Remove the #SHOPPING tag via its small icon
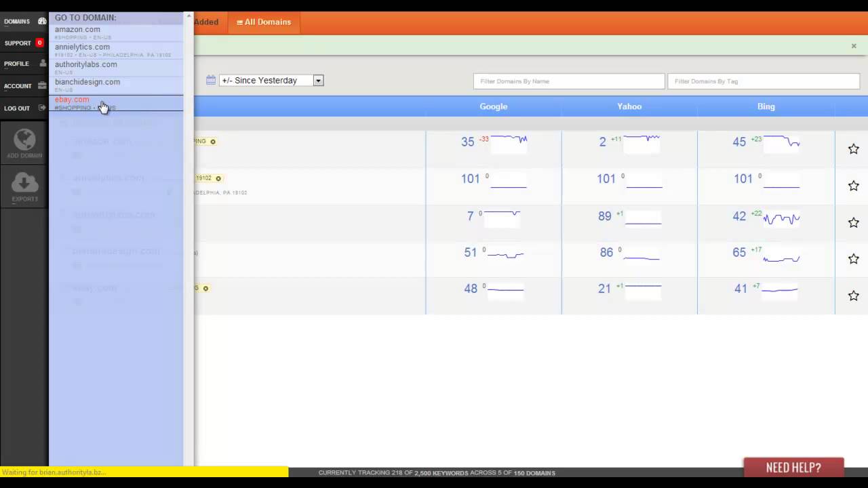Viewport: 868px width, 488px height. click(212, 141)
